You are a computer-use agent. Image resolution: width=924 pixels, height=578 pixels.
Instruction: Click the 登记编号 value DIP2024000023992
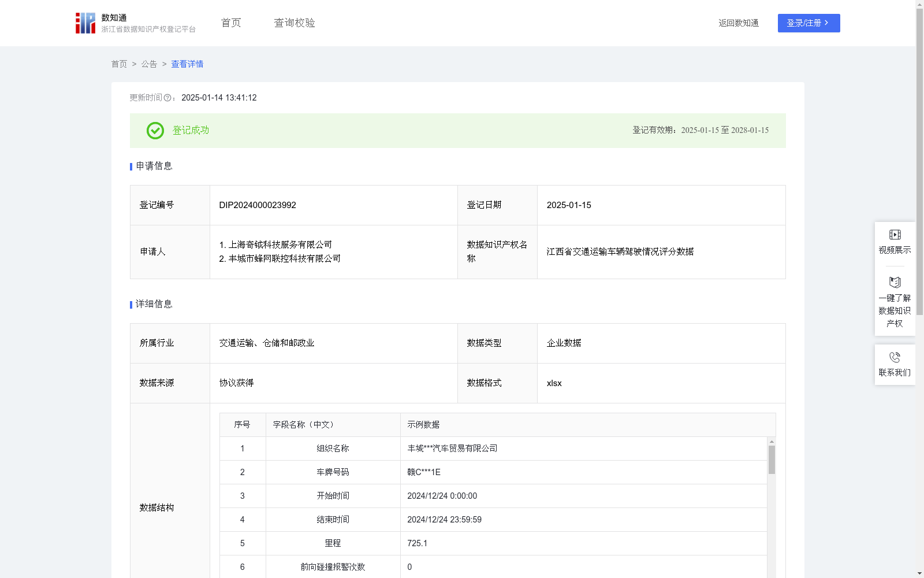258,205
